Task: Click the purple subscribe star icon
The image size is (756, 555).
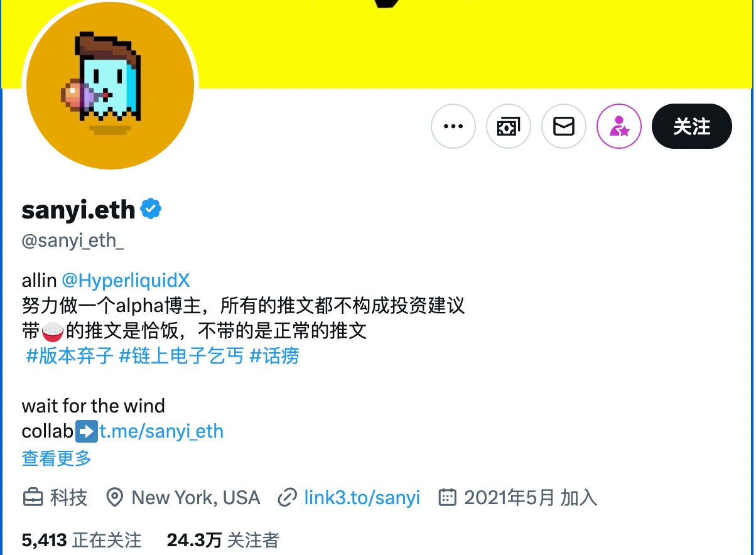Action: coord(619,126)
